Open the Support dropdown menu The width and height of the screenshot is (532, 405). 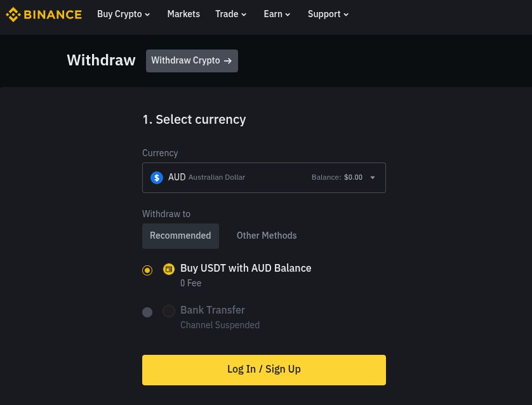pos(328,15)
